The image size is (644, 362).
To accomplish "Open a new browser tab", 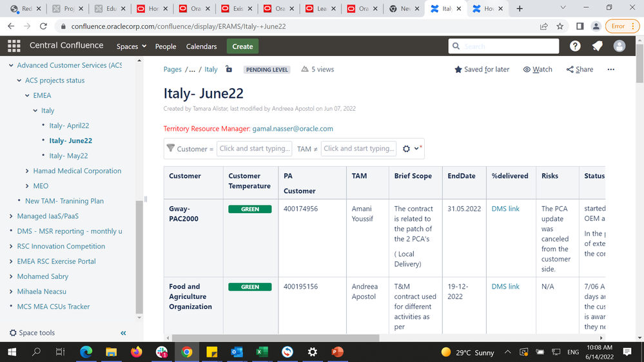I will coord(520,8).
